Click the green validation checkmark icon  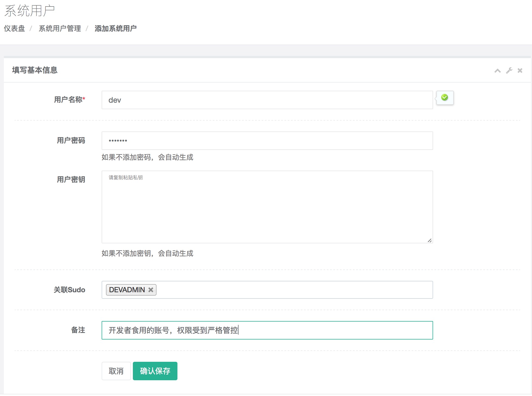coord(445,98)
